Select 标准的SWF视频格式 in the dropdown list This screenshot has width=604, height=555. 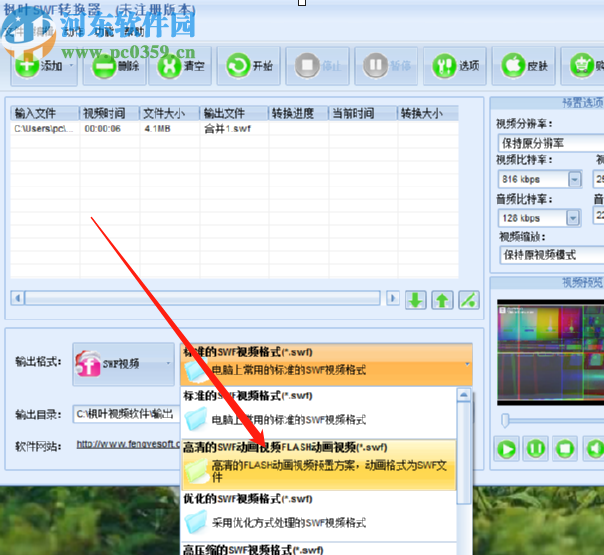coord(319,412)
